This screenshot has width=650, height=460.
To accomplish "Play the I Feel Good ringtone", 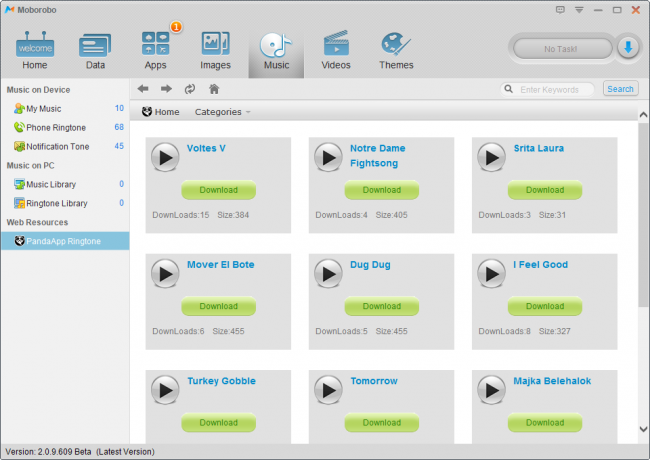I will (x=491, y=274).
